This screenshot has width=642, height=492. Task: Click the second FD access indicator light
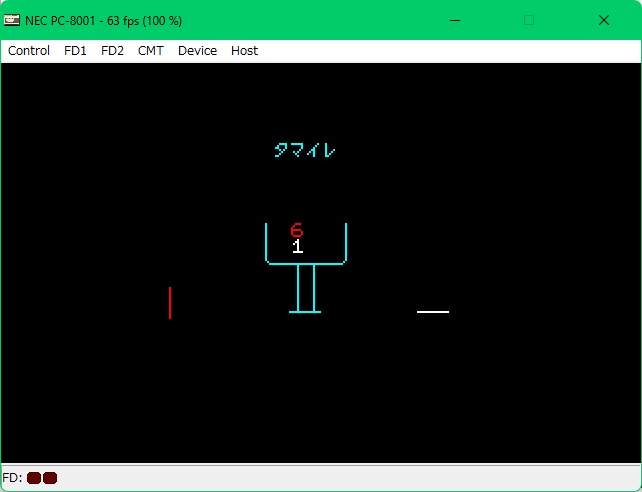(50, 478)
